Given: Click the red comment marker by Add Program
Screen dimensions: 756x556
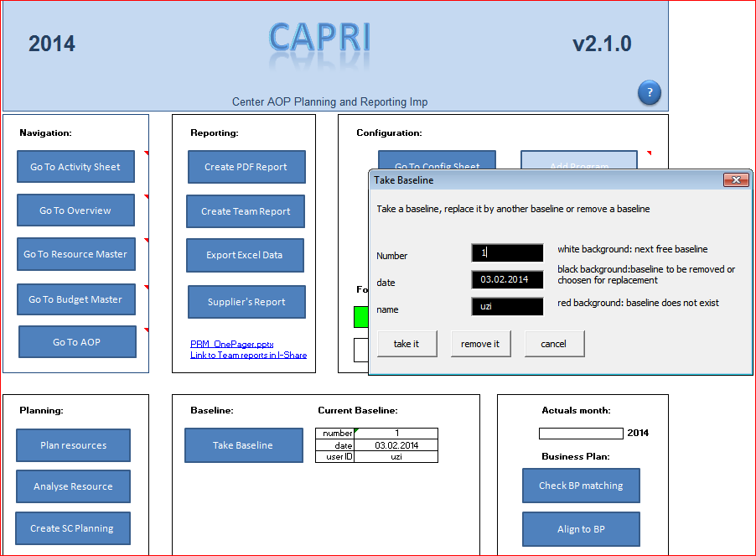Looking at the screenshot, I should [x=649, y=153].
